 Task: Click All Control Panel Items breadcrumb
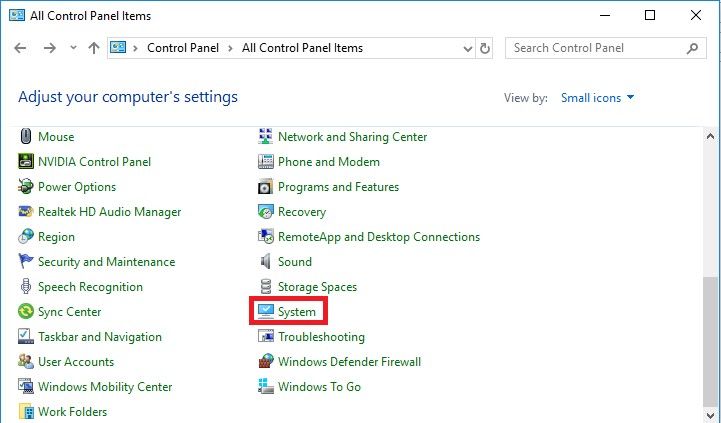(302, 48)
